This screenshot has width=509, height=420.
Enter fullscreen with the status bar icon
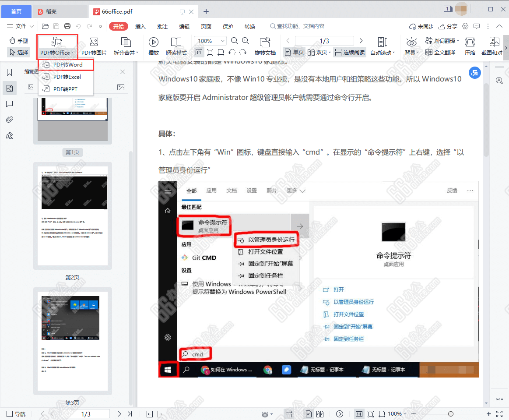pos(499,414)
